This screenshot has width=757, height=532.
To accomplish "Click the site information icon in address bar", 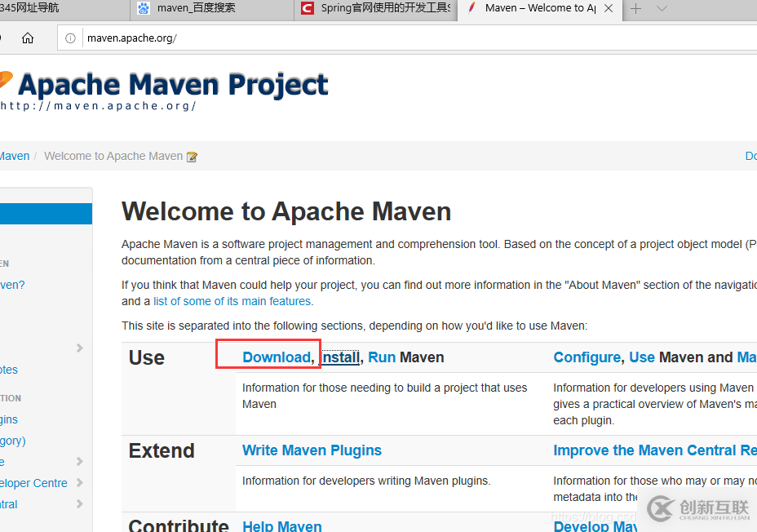I will pyautogui.click(x=70, y=38).
